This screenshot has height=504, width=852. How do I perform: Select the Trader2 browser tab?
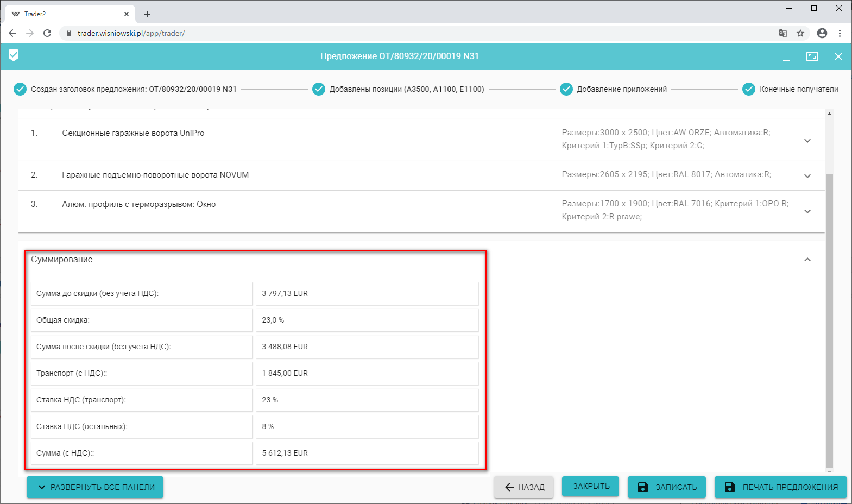click(x=65, y=14)
